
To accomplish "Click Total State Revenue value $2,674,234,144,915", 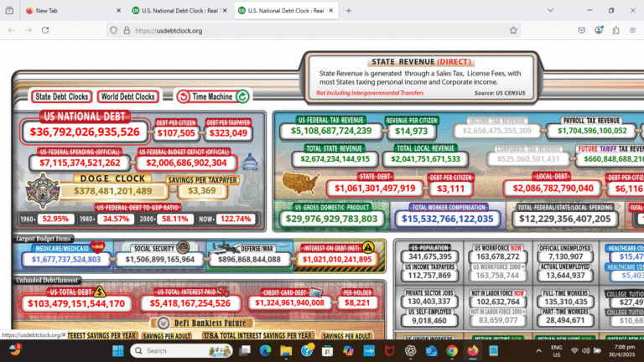I will (x=335, y=159).
